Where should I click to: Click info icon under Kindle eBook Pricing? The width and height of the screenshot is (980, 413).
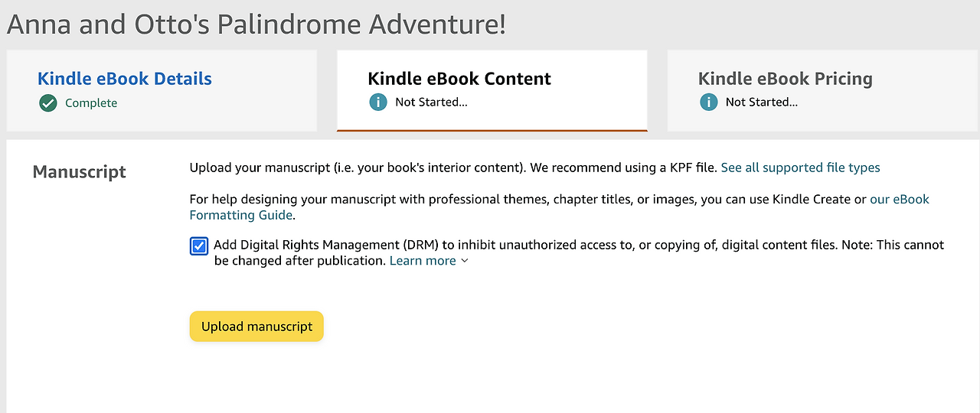(x=709, y=102)
